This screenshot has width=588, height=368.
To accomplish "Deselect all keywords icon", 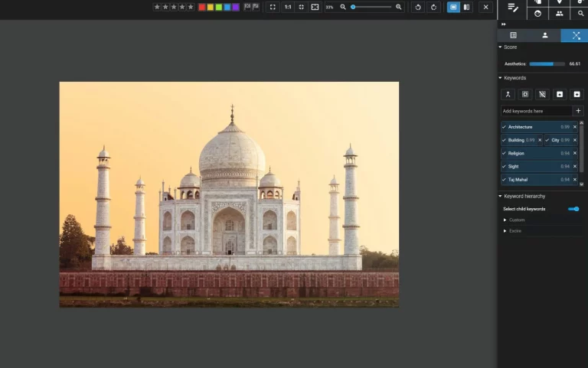I will point(542,94).
